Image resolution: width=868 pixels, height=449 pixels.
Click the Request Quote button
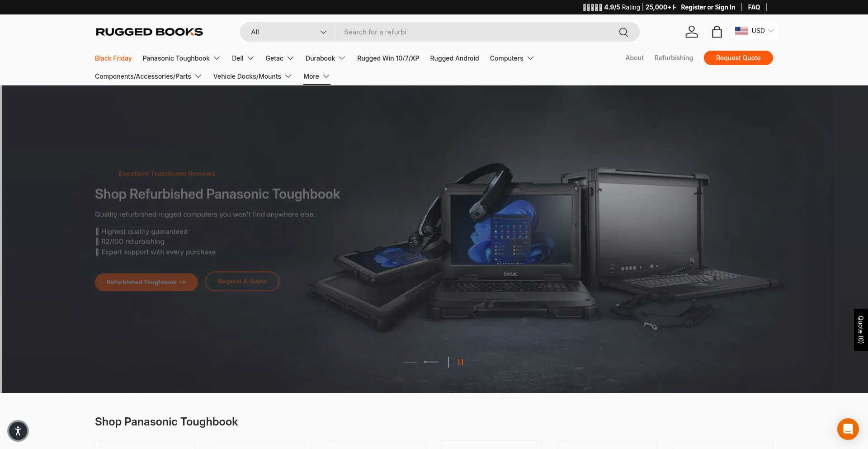(738, 58)
